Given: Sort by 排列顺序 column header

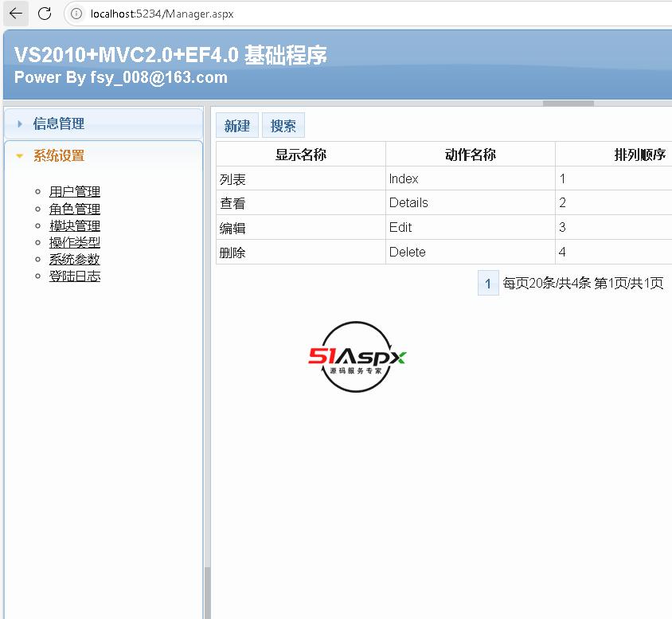Looking at the screenshot, I should (639, 155).
